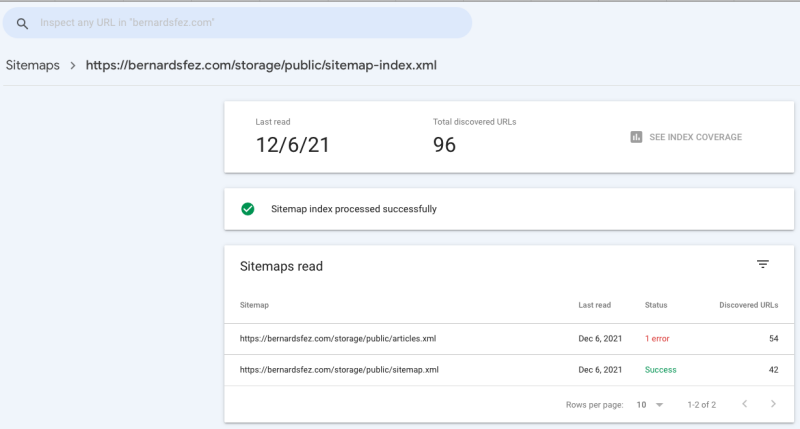Screen dimensions: 800x429
Task: Click the total discovered URLs value 96
Action: pos(444,145)
